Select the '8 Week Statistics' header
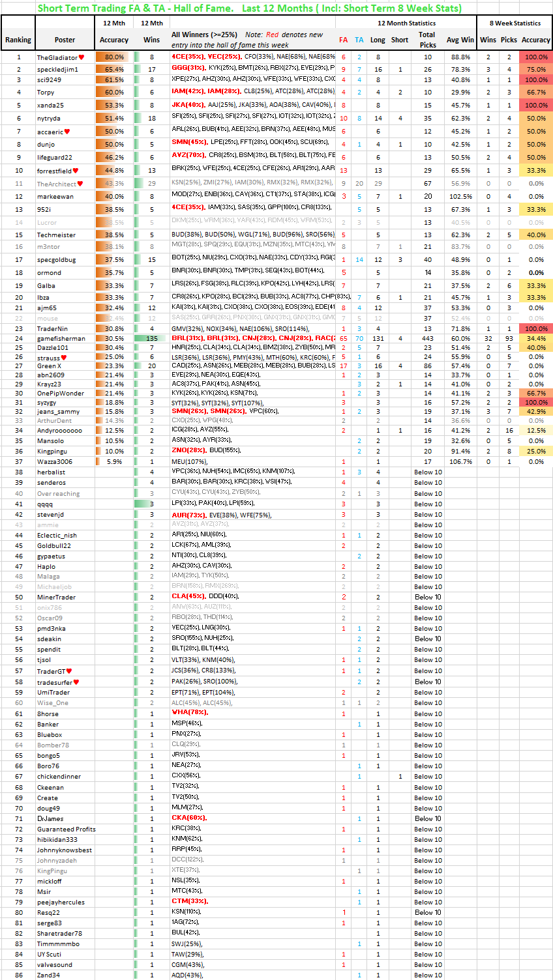This screenshot has height=980, width=553. tap(515, 23)
